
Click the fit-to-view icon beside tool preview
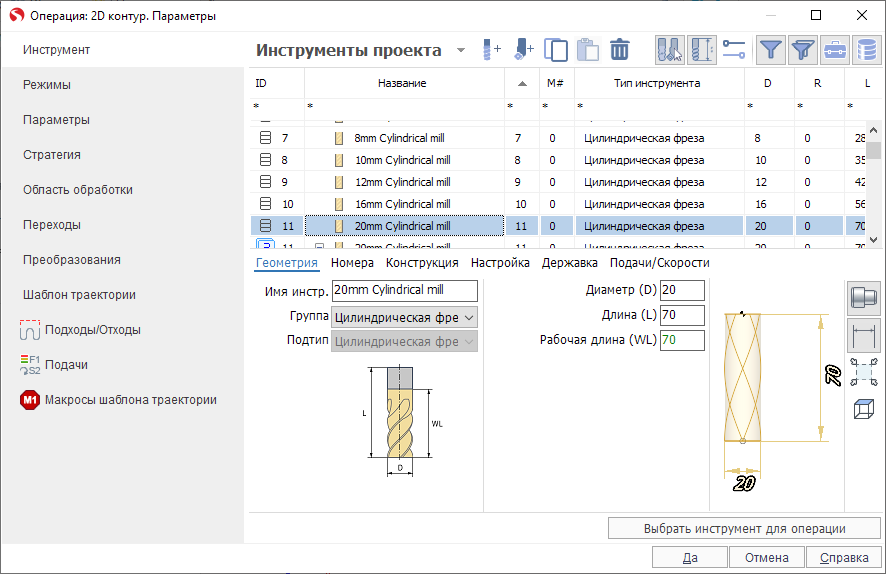(x=863, y=372)
